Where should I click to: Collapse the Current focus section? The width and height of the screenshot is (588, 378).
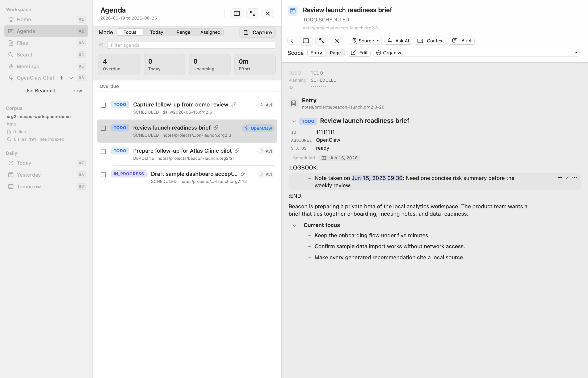[294, 225]
